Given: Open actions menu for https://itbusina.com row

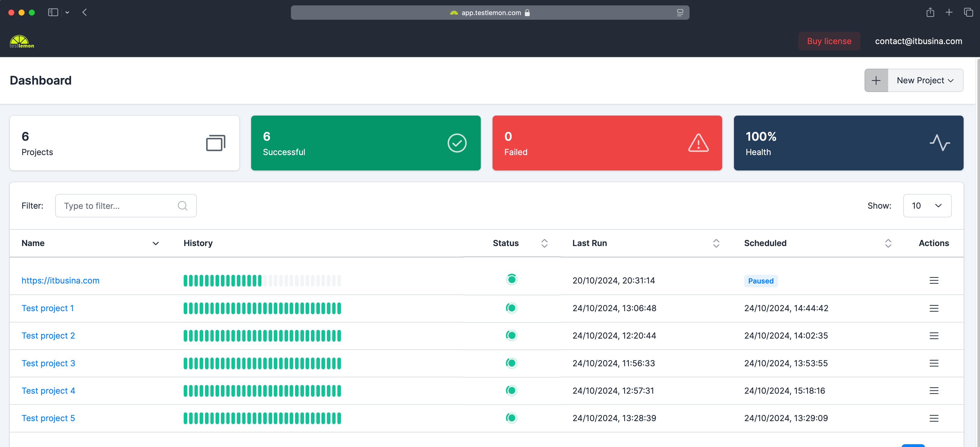Looking at the screenshot, I should (934, 280).
